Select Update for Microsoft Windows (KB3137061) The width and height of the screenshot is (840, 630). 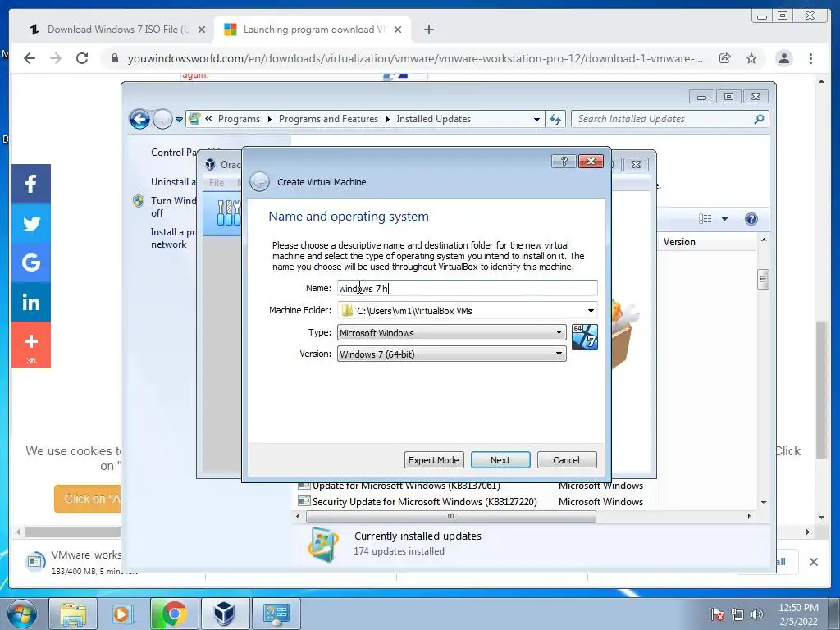(405, 486)
